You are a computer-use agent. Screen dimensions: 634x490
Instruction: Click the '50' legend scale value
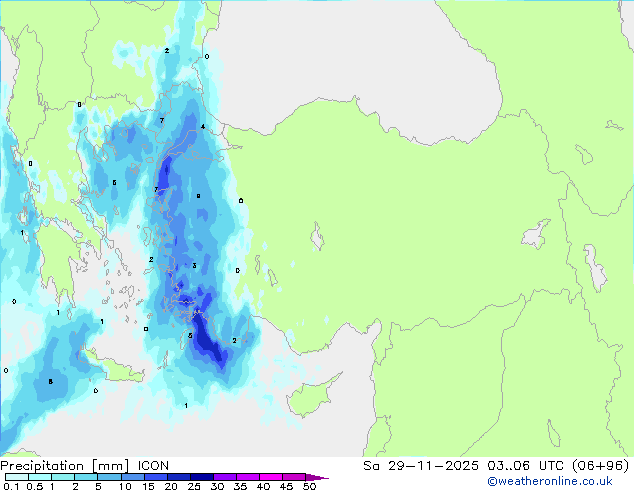(x=309, y=486)
